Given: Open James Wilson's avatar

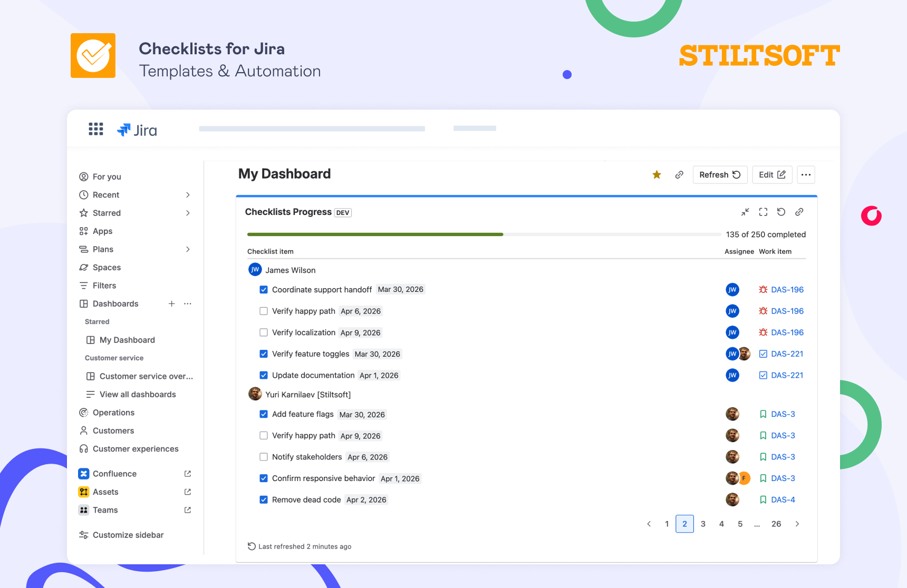Looking at the screenshot, I should [x=255, y=269].
